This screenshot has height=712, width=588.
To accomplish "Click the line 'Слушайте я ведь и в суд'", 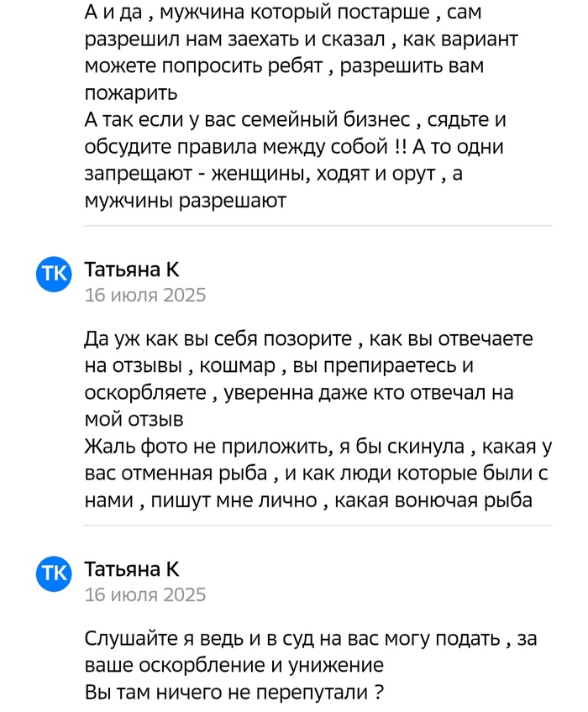I will click(x=312, y=639).
